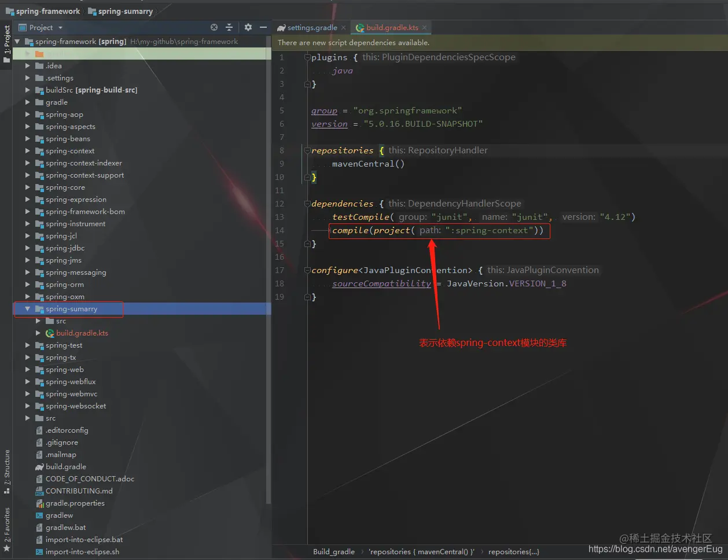
Task: Fold the configure block at line 17
Action: coord(307,270)
